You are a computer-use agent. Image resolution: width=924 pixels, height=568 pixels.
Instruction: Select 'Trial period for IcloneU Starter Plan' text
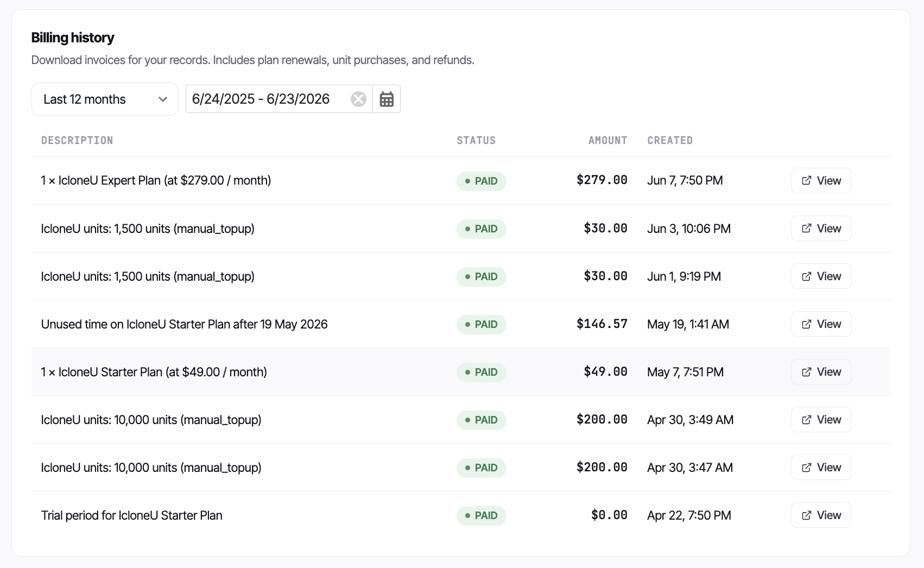pos(131,515)
